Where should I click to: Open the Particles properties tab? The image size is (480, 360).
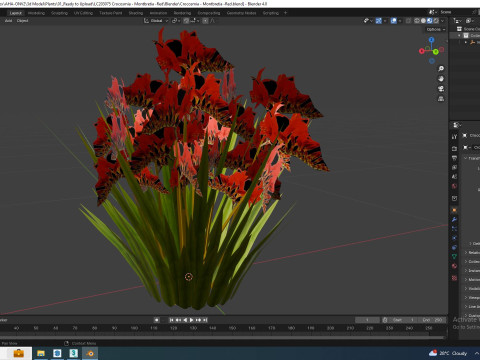454,229
